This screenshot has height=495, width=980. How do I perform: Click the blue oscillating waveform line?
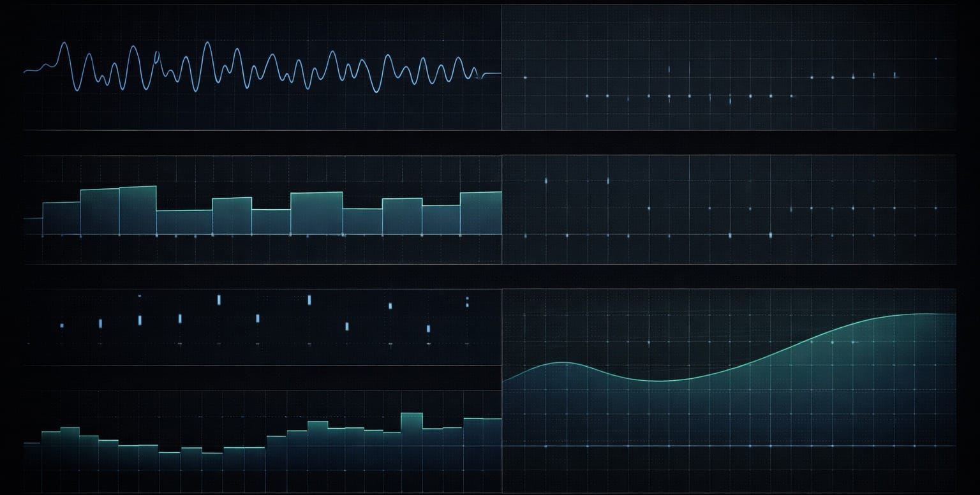(x=207, y=44)
